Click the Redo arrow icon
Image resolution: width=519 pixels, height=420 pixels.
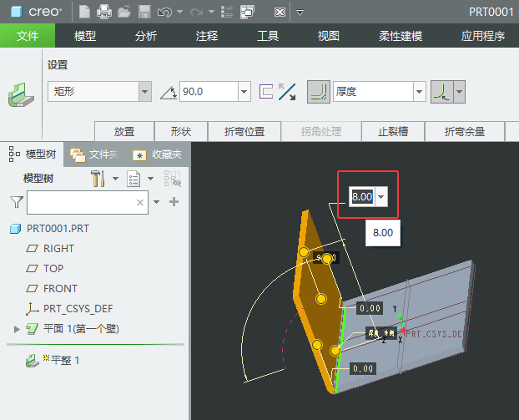pyautogui.click(x=196, y=13)
